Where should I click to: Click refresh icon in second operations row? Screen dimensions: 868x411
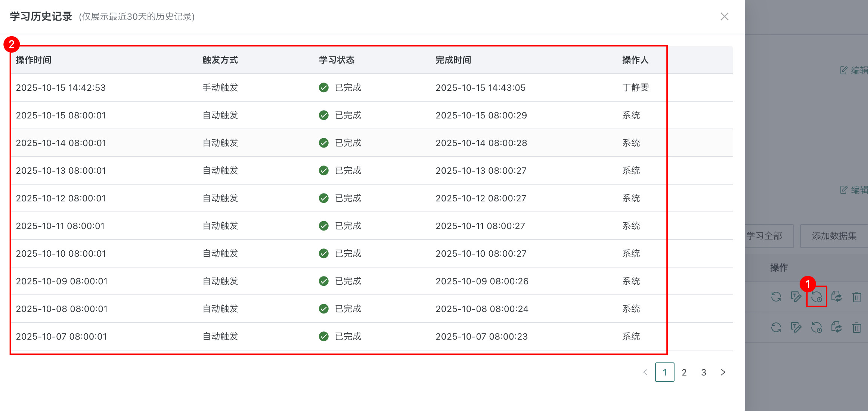776,328
